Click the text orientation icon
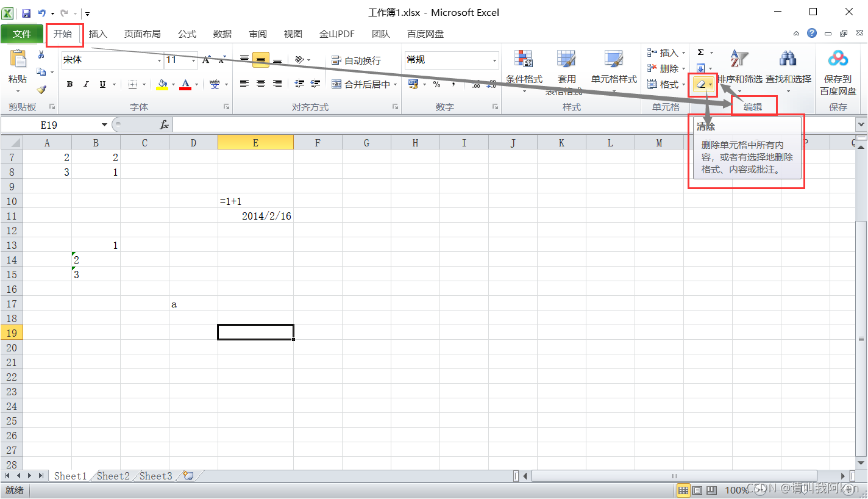The height and width of the screenshot is (499, 868). tap(299, 60)
